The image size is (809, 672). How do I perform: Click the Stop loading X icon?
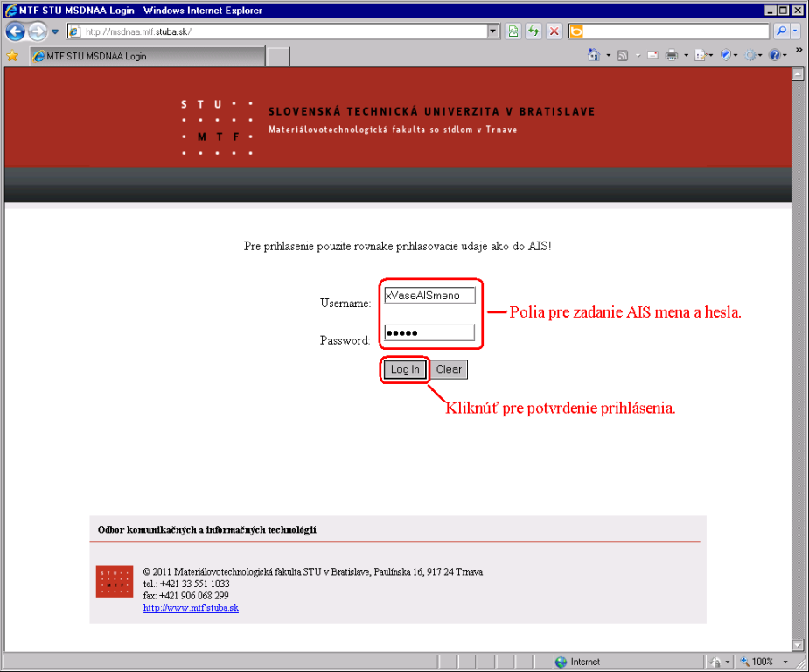click(x=554, y=31)
